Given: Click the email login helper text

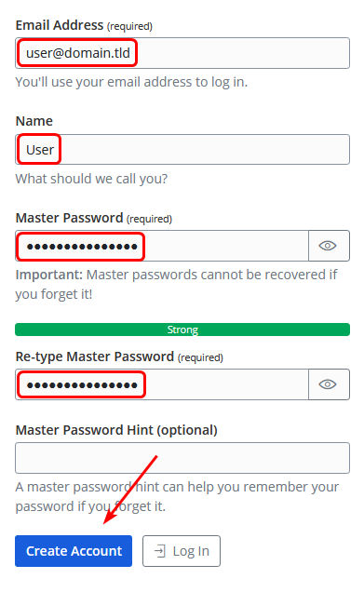Looking at the screenshot, I should tap(131, 82).
